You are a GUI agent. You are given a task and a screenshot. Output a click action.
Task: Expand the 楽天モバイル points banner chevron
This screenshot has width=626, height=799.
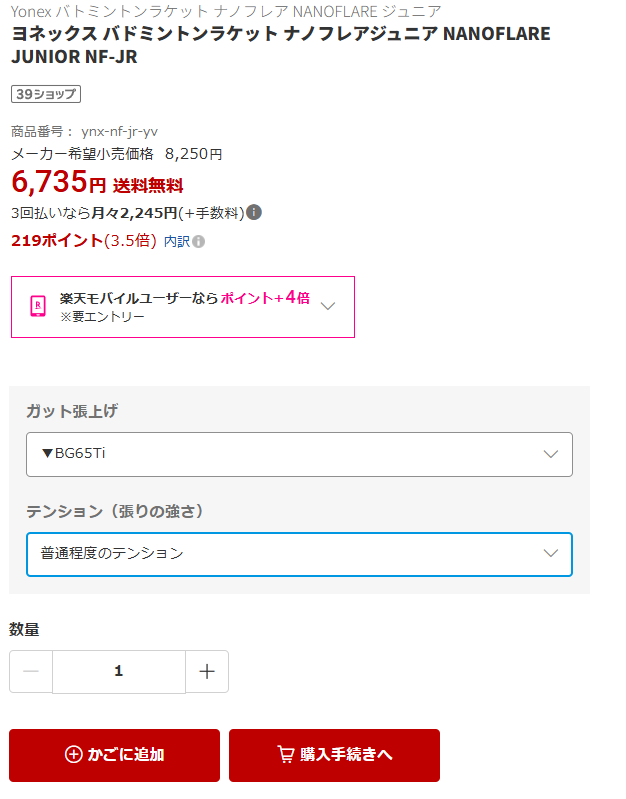coord(328,306)
